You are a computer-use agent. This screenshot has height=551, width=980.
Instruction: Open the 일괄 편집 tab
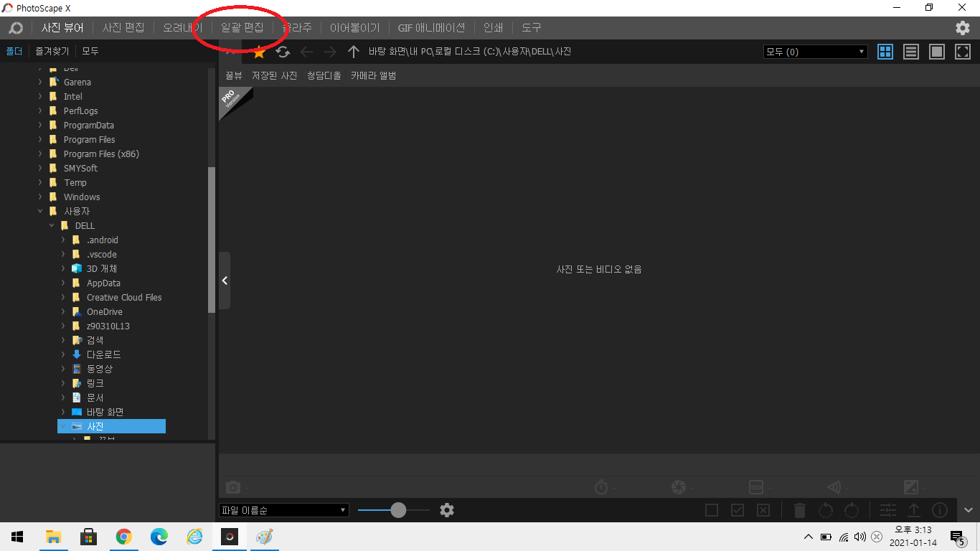tap(242, 28)
